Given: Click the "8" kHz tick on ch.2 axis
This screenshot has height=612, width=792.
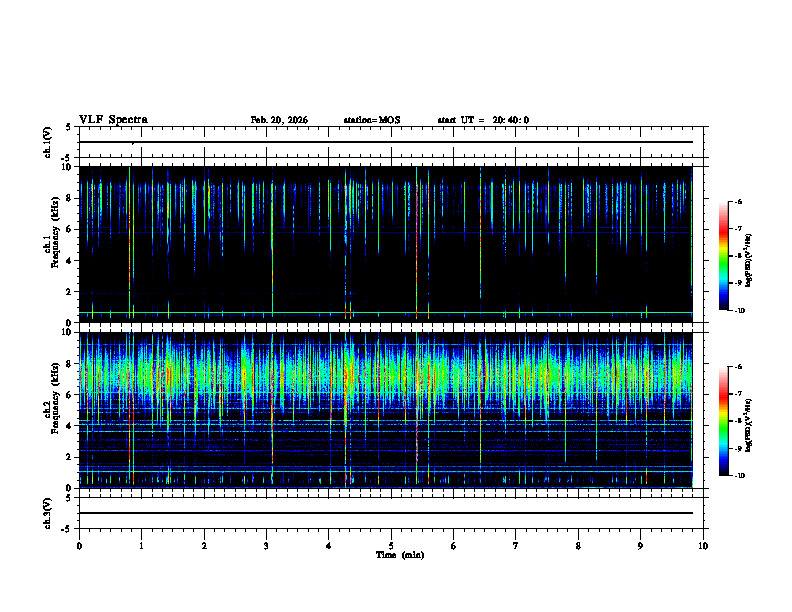Looking at the screenshot, I should coord(70,364).
